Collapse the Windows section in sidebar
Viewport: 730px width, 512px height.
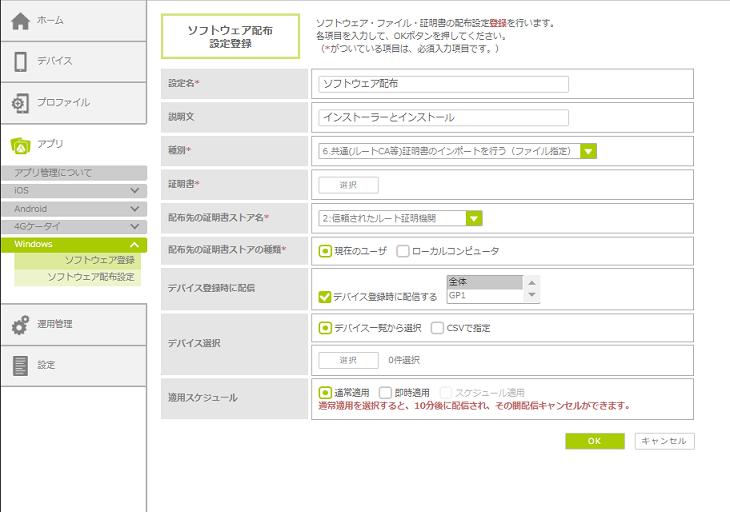tap(134, 244)
